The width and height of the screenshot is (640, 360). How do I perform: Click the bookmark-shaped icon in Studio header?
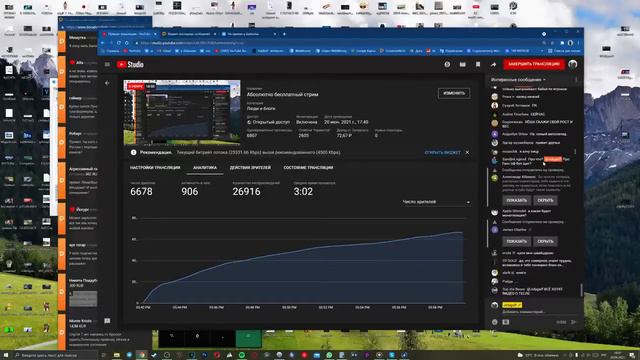(x=478, y=64)
